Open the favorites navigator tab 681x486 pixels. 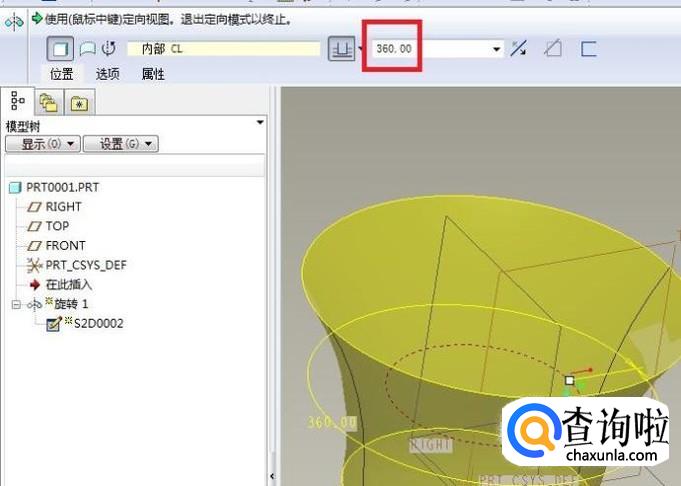pyautogui.click(x=78, y=102)
